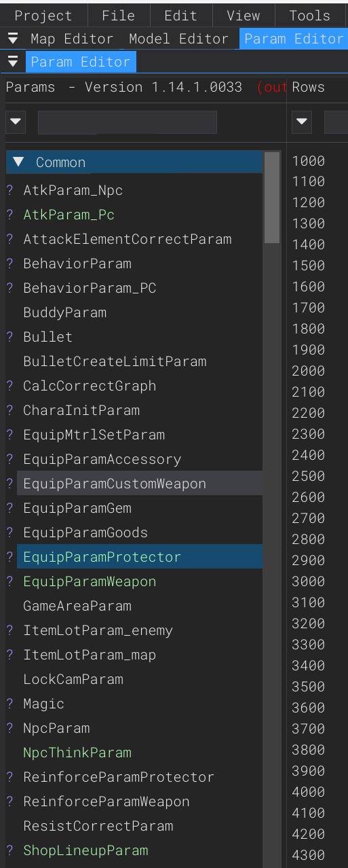Collapse the Param Editor panel triangle
348x868 pixels.
pyautogui.click(x=13, y=62)
